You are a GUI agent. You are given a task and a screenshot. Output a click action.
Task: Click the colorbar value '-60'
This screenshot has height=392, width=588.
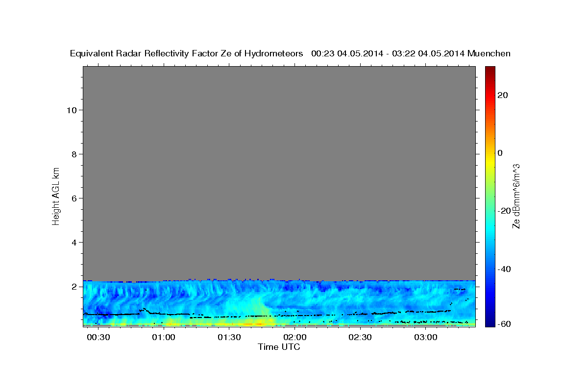504,324
